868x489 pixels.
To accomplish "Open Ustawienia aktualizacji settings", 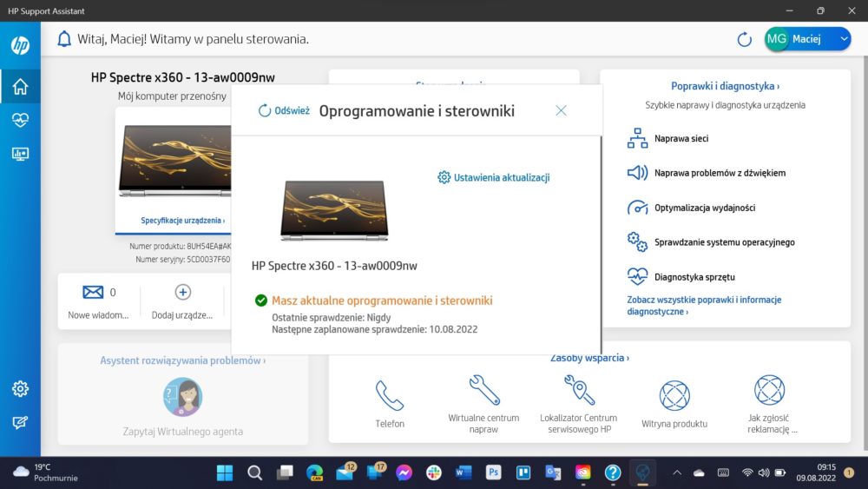I will (x=494, y=177).
